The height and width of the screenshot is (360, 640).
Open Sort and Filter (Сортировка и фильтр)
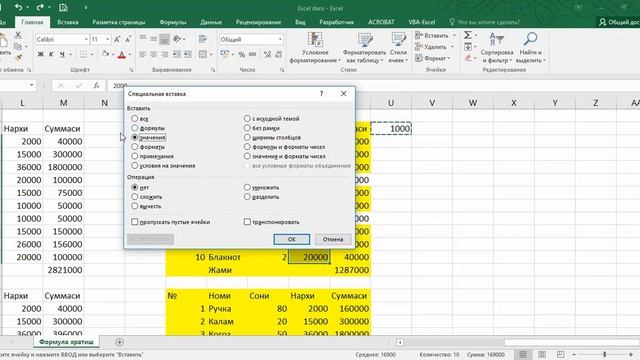pos(497,48)
